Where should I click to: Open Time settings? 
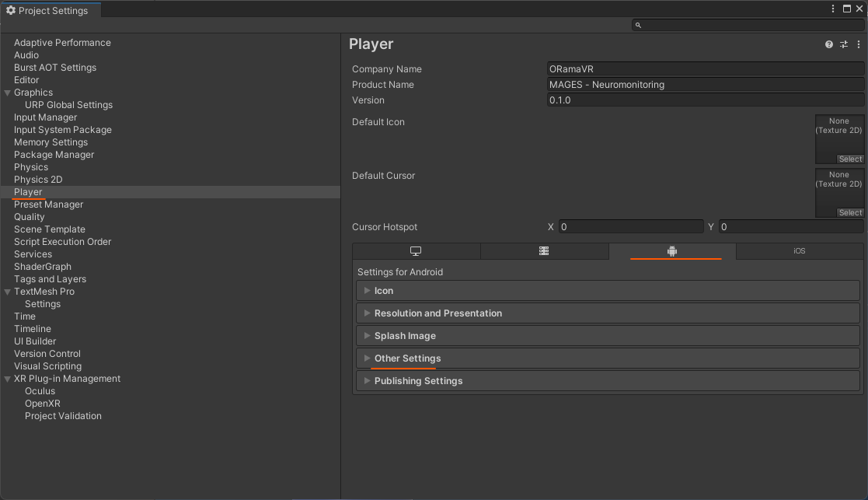point(24,316)
